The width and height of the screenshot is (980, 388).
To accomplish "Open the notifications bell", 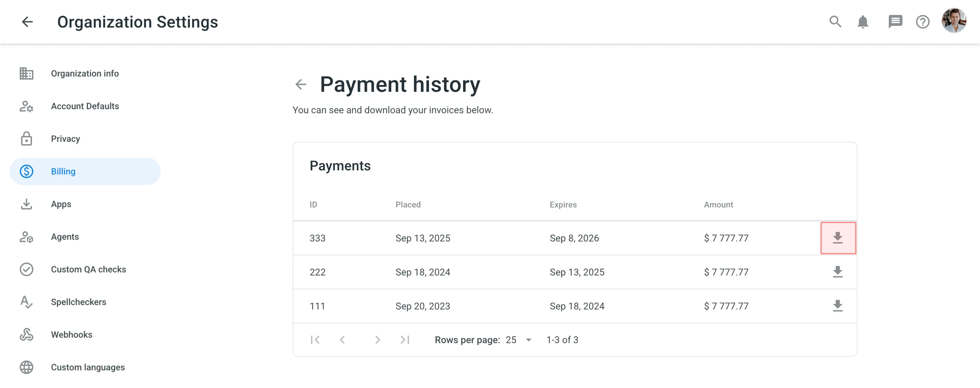I will click(x=863, y=22).
